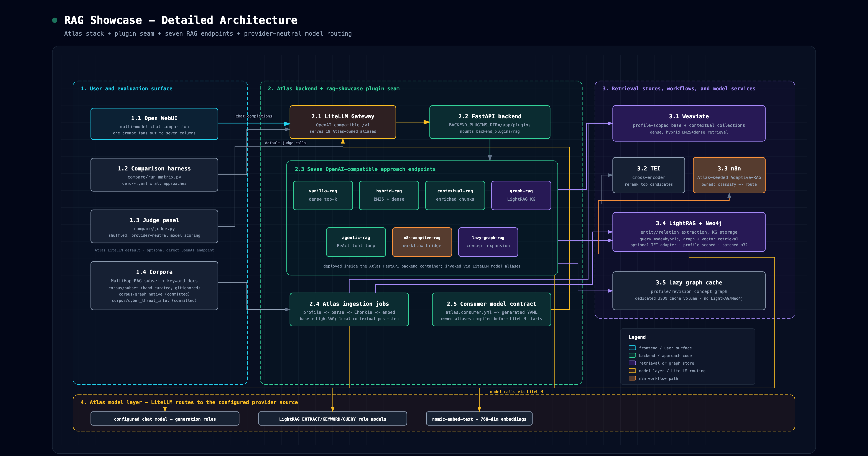Click the 'Atlas stack + plugin seam' subtitle
Screen dimensions: 868x456
pos(208,34)
